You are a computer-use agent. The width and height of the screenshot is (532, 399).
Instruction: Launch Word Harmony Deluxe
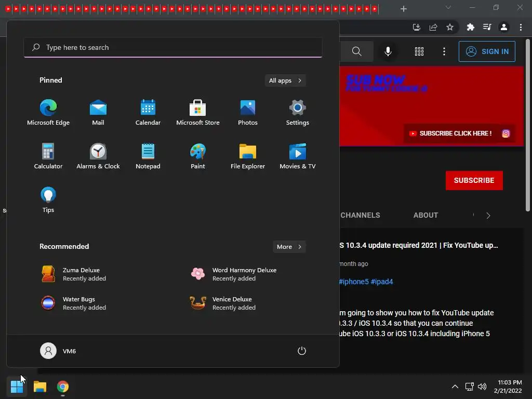pos(234,274)
